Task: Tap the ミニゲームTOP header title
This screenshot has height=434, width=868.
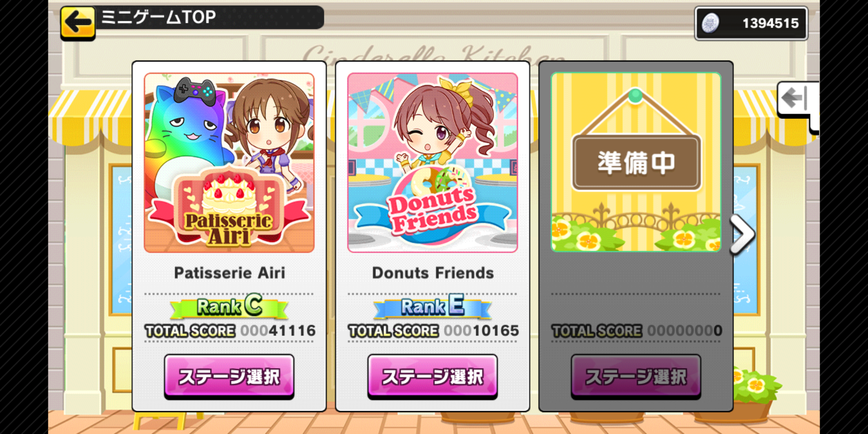Action: 158,17
